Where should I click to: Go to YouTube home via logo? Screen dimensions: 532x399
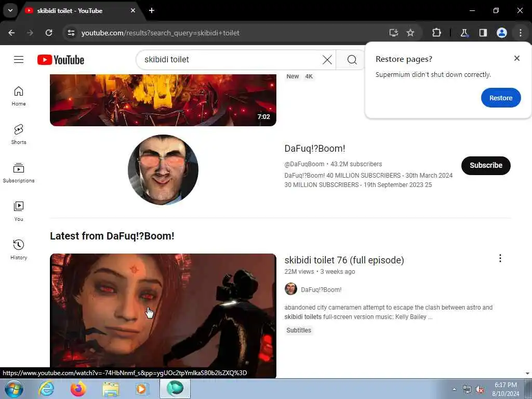(x=61, y=60)
